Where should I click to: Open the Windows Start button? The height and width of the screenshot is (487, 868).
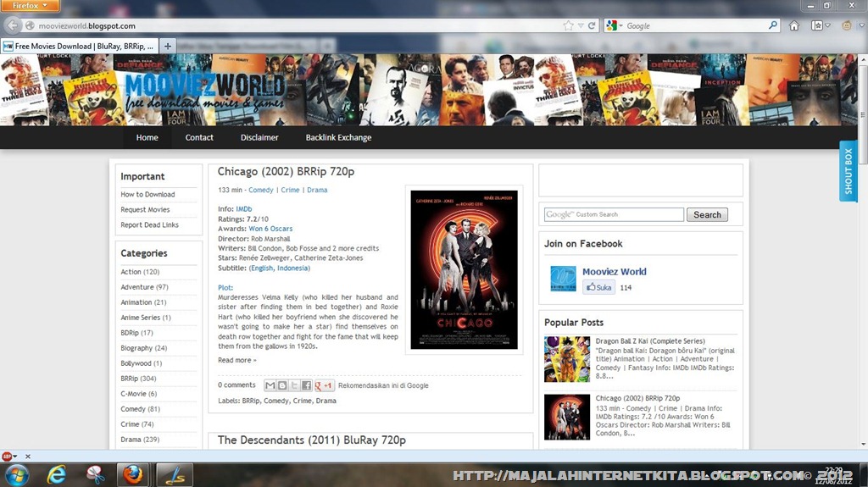click(x=17, y=475)
